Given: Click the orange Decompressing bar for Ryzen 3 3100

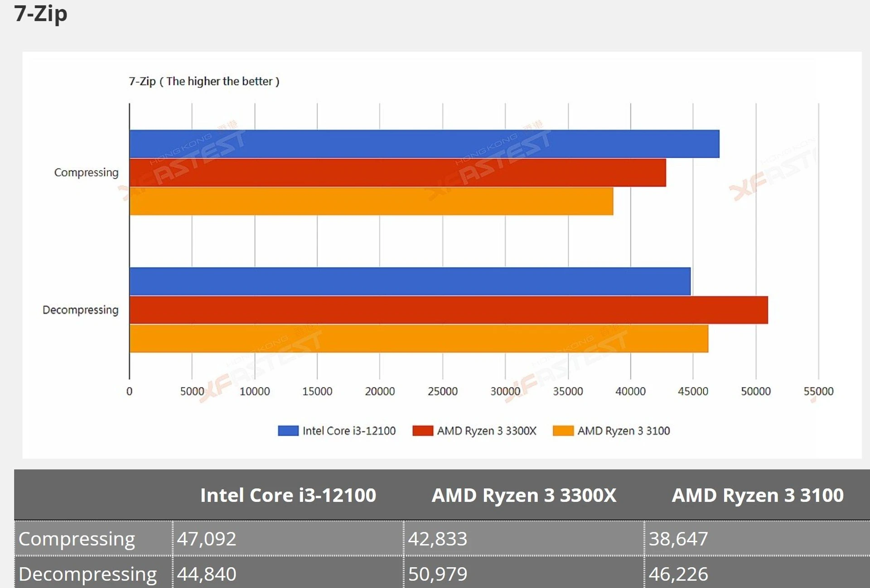Looking at the screenshot, I should 419,338.
